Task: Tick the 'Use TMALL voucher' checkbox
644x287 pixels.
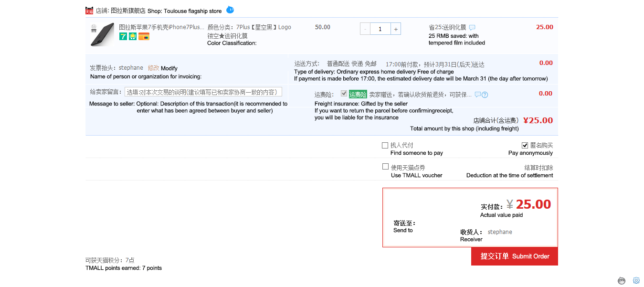Action: point(385,167)
